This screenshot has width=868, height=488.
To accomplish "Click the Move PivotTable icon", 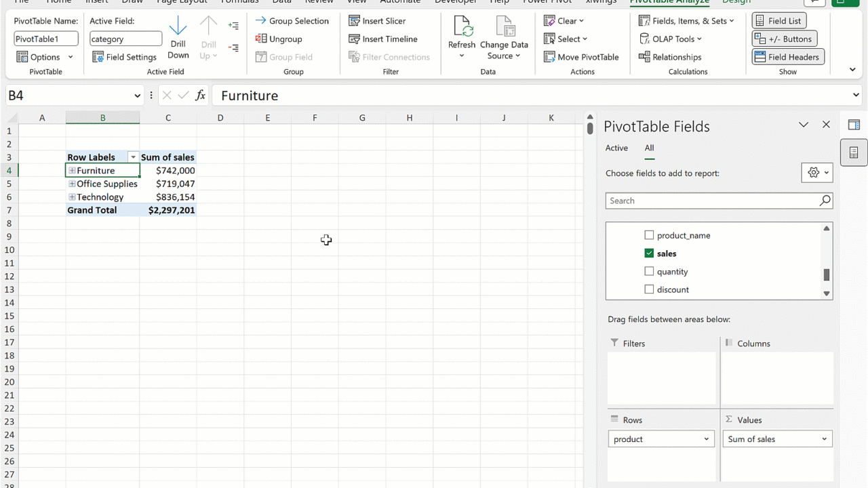I will (x=550, y=57).
